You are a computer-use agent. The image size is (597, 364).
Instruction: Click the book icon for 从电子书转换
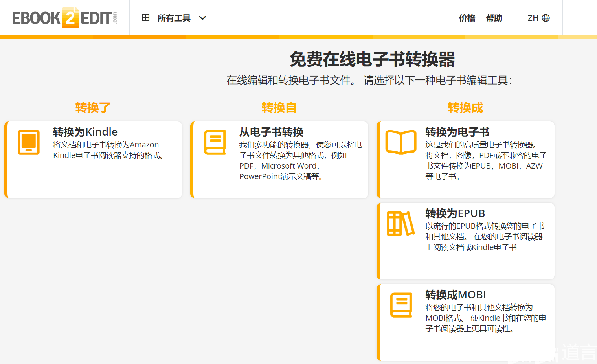[215, 142]
